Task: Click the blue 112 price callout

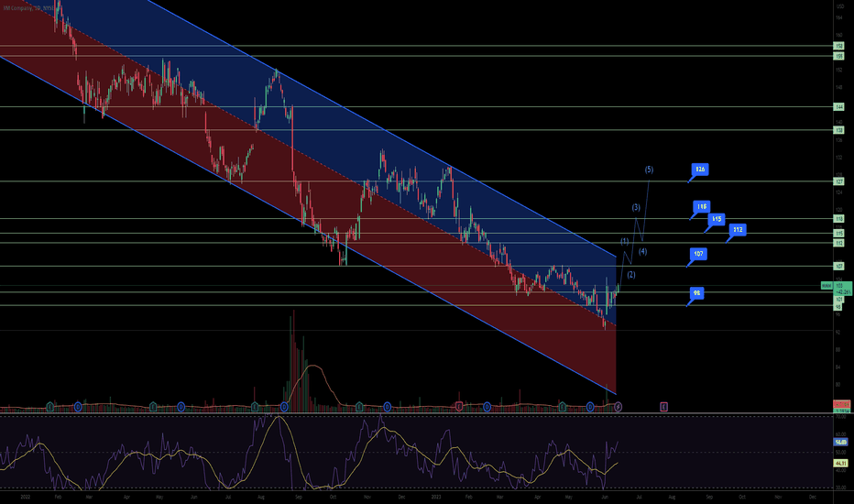Action: (738, 229)
